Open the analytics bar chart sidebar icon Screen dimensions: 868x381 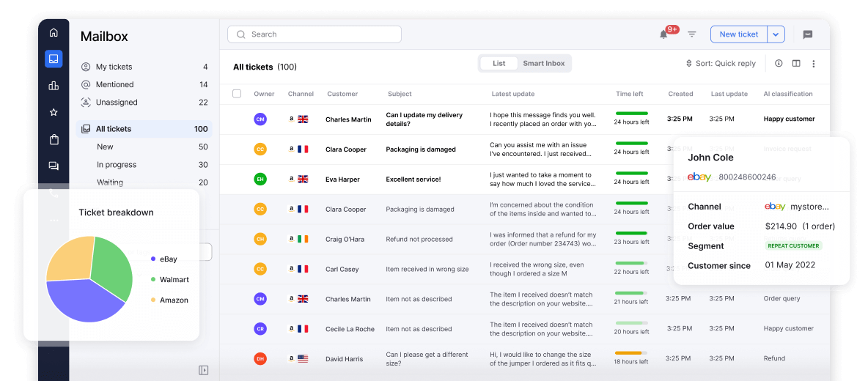click(x=54, y=86)
